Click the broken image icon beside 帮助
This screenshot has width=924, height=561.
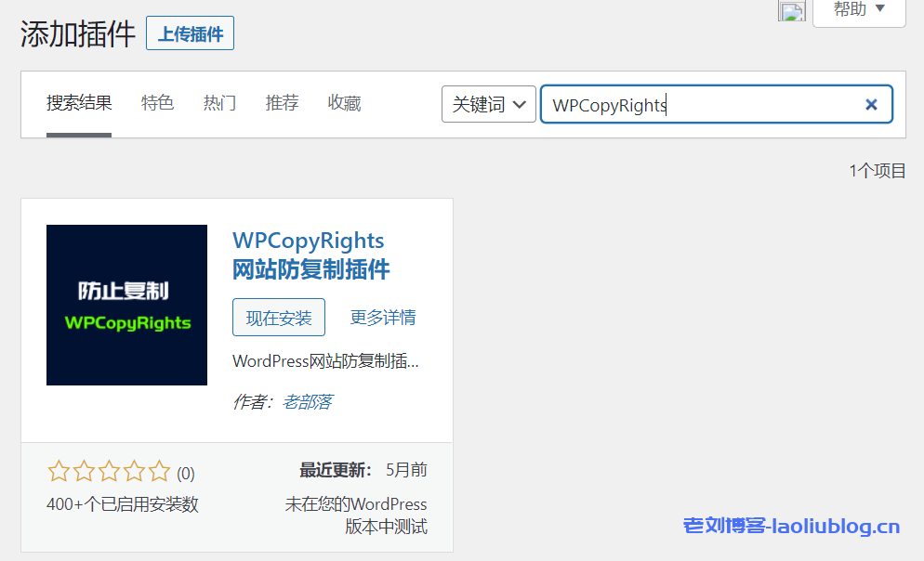792,11
